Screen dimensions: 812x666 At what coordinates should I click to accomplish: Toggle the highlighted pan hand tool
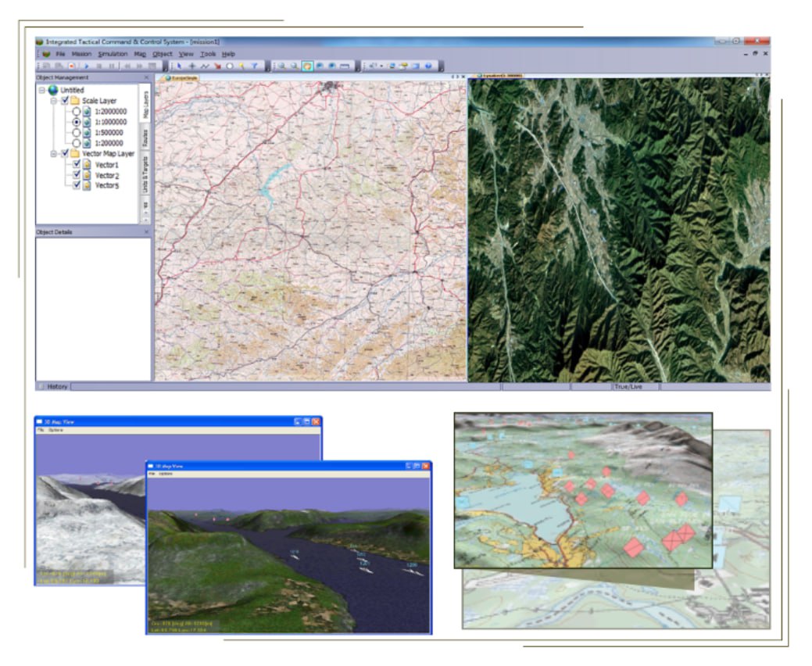[x=307, y=66]
